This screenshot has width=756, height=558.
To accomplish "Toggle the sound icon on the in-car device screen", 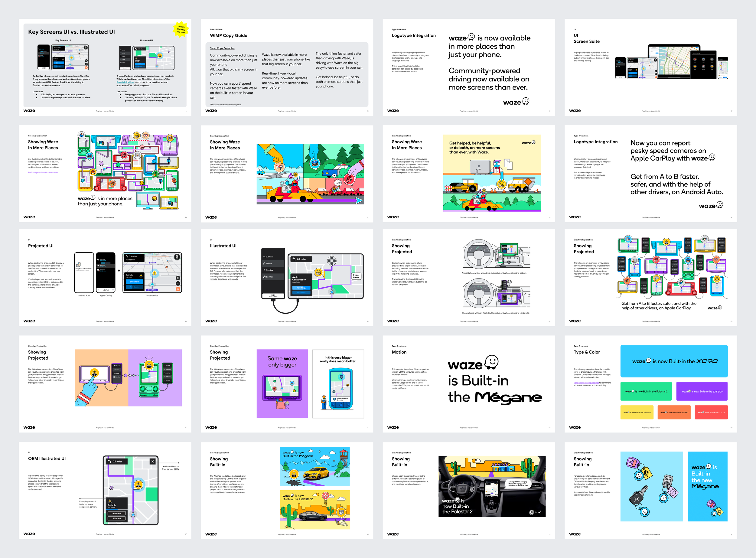I will pos(178,278).
